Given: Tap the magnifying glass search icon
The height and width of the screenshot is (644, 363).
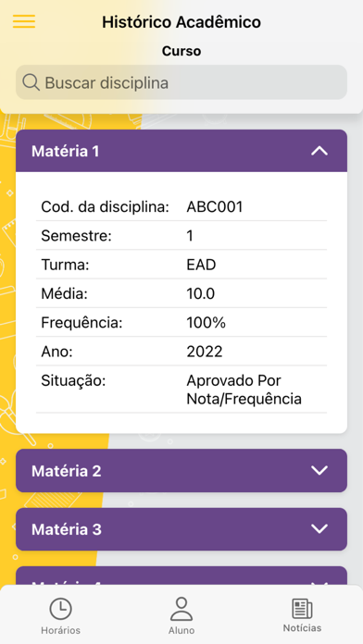Looking at the screenshot, I should [31, 82].
